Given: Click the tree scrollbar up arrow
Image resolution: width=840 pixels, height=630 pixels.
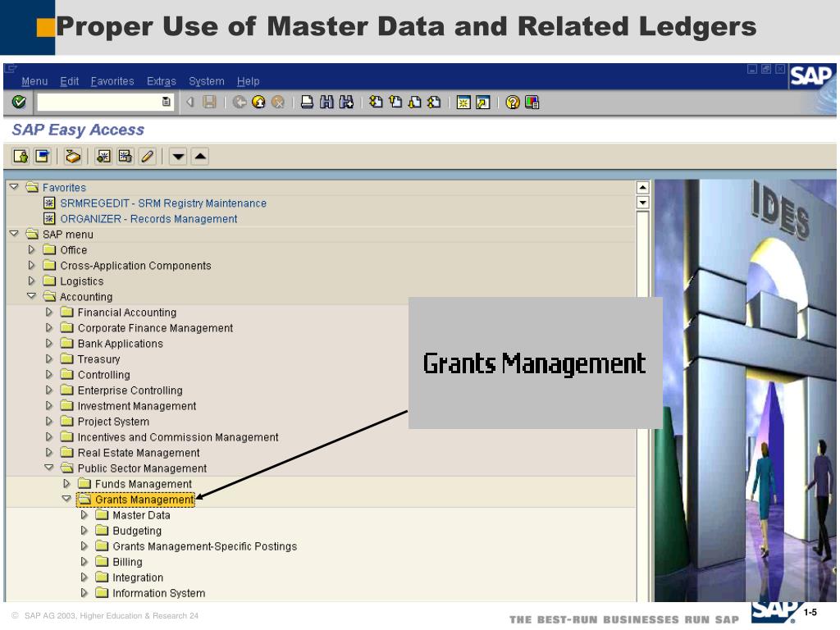Looking at the screenshot, I should click(643, 187).
